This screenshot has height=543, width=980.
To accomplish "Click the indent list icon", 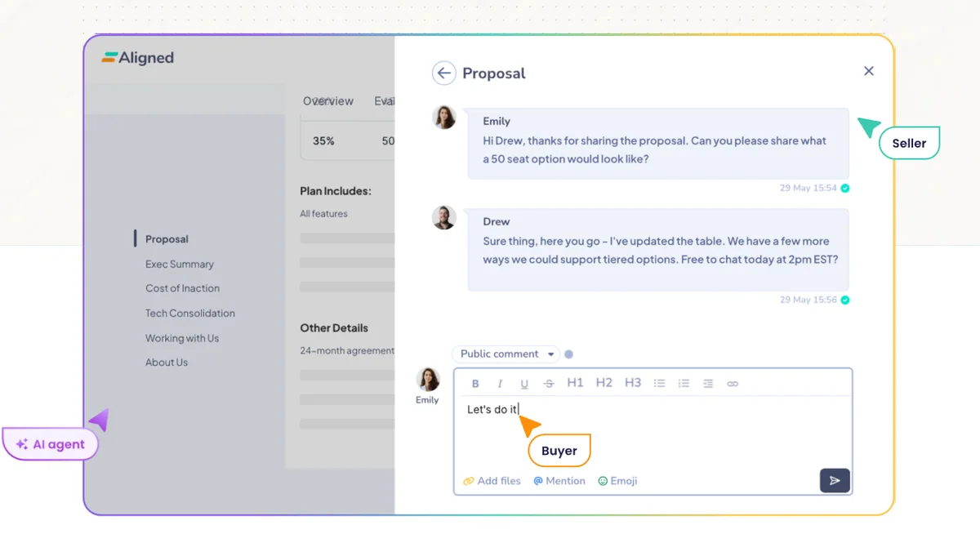I will tap(708, 383).
